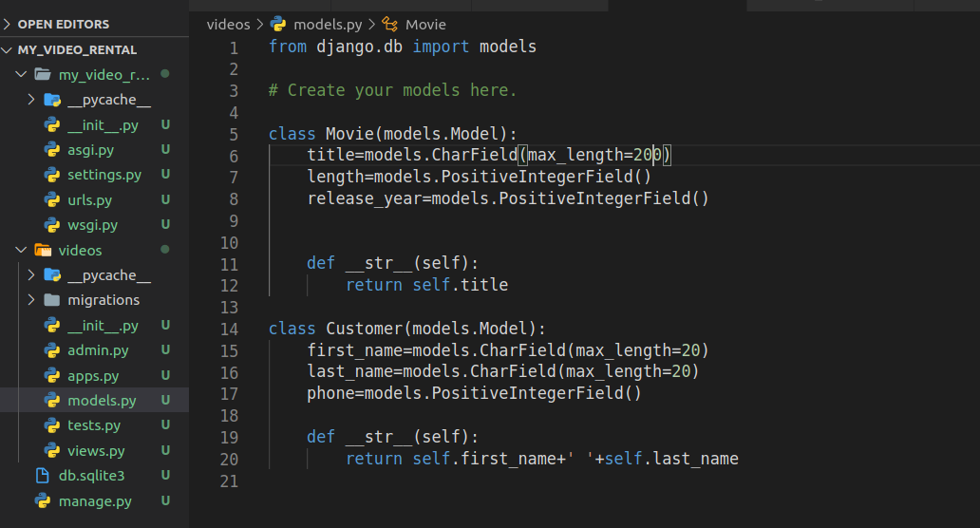Open tests.py in the explorer
This screenshot has width=980, height=528.
click(x=94, y=425)
